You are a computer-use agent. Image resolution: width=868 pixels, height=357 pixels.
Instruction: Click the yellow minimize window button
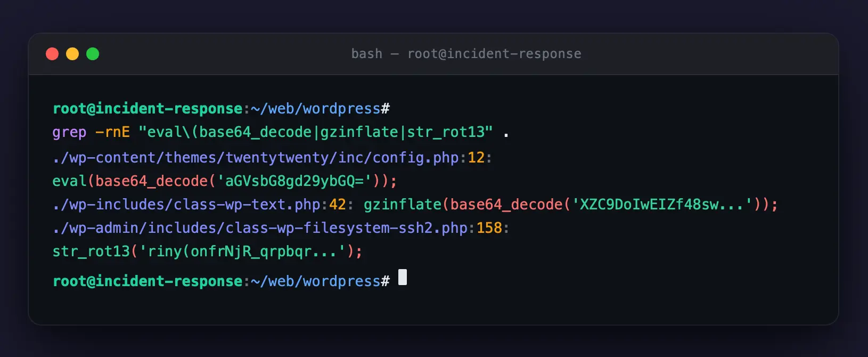pyautogui.click(x=72, y=54)
